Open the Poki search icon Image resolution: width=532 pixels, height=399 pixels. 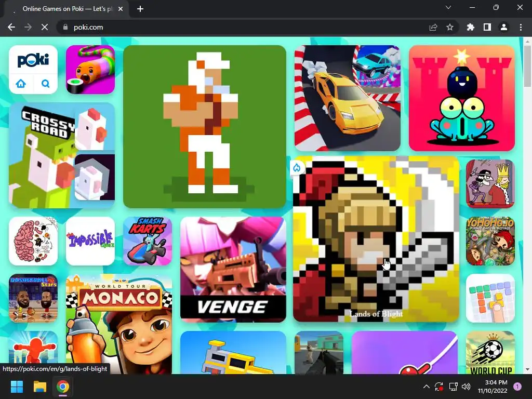[x=46, y=84]
